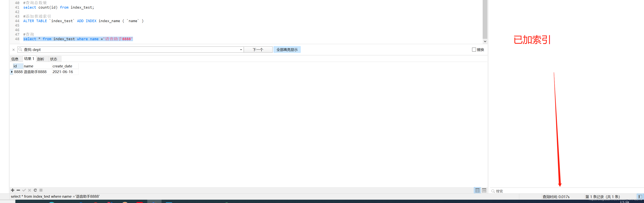
Task: Enable the 替换 (replace) checkbox
Action: 474,50
